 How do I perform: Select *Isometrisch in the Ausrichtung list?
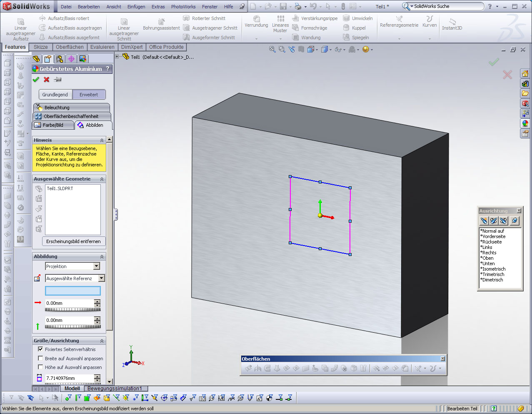click(x=494, y=269)
